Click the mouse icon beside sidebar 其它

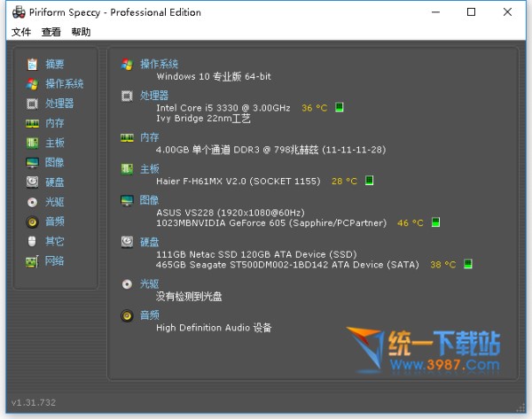pos(32,242)
